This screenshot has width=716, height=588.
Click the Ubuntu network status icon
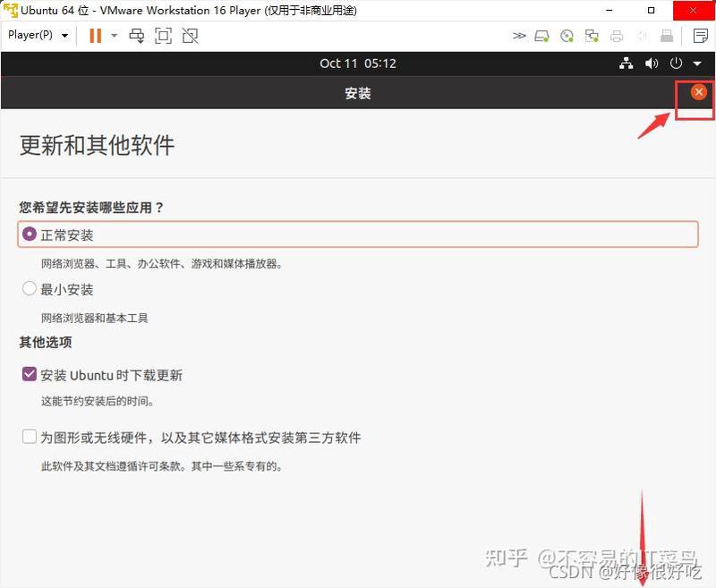626,64
